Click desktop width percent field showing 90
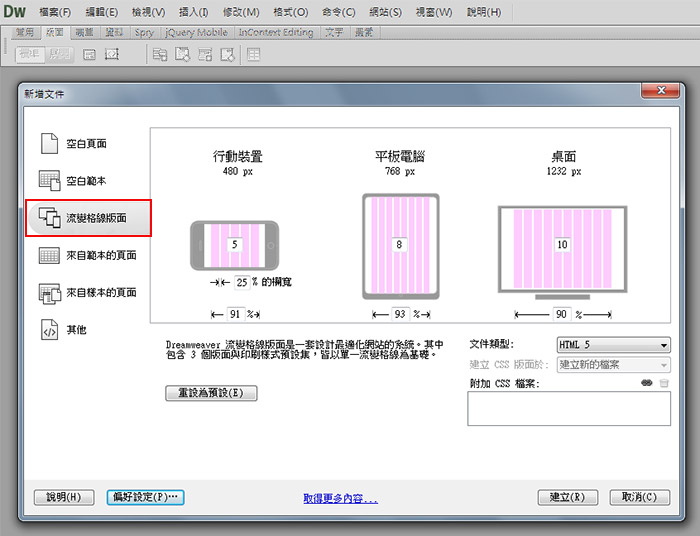Image resolution: width=700 pixels, height=536 pixels. pos(562,314)
